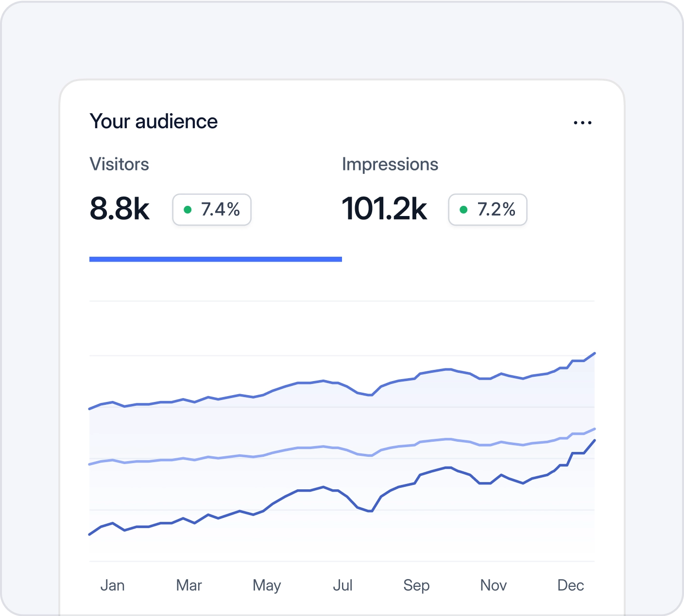Click the Your audience heading
Screen dimensions: 684x616
pyautogui.click(x=154, y=121)
